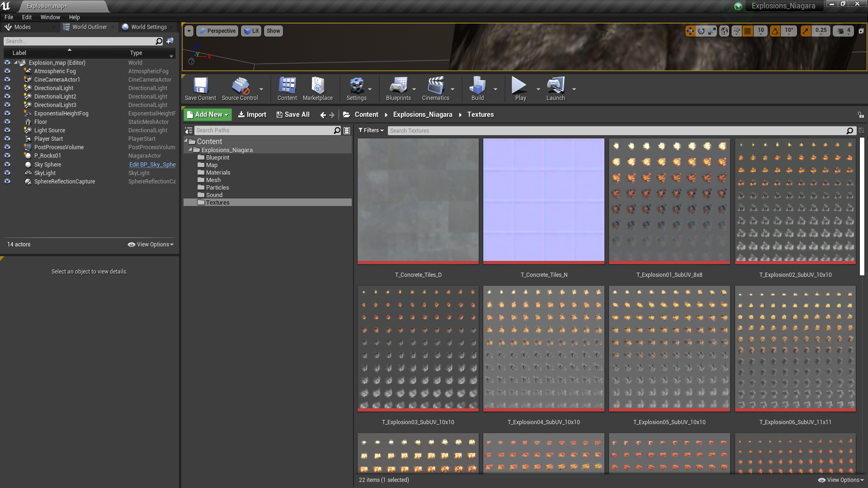868x488 pixels.
Task: Open World Outliner View Options dropdown
Action: point(151,244)
